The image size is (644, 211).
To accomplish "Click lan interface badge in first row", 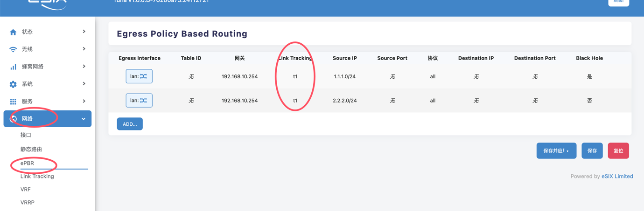I will click(x=139, y=76).
